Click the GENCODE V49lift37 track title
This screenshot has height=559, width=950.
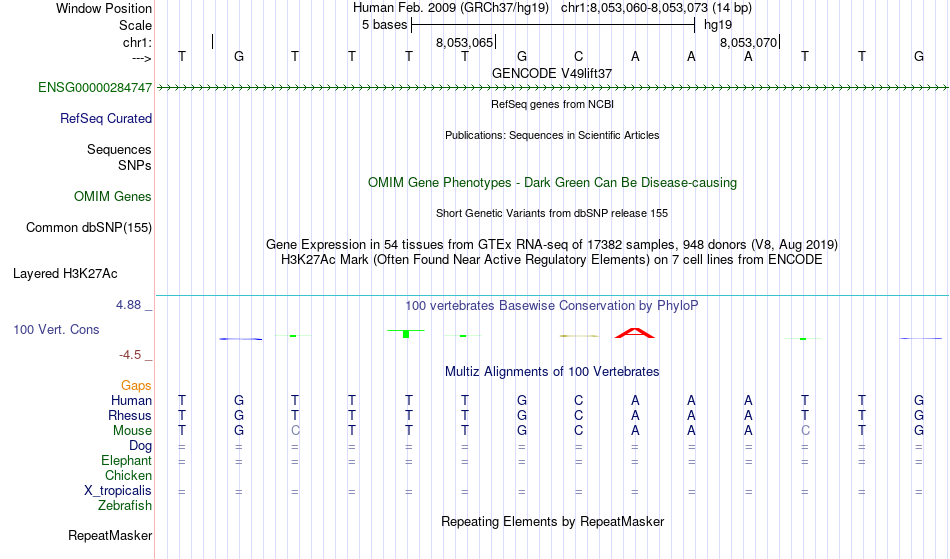coord(552,73)
